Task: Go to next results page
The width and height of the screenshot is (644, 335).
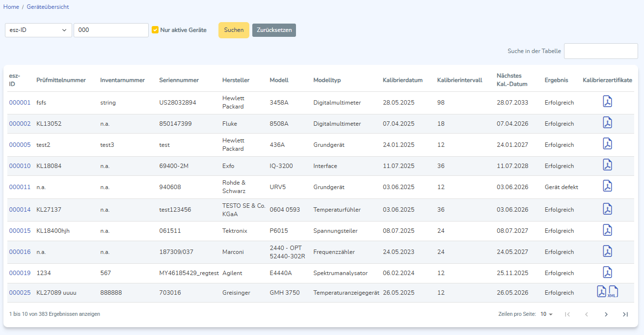Action: click(x=606, y=314)
